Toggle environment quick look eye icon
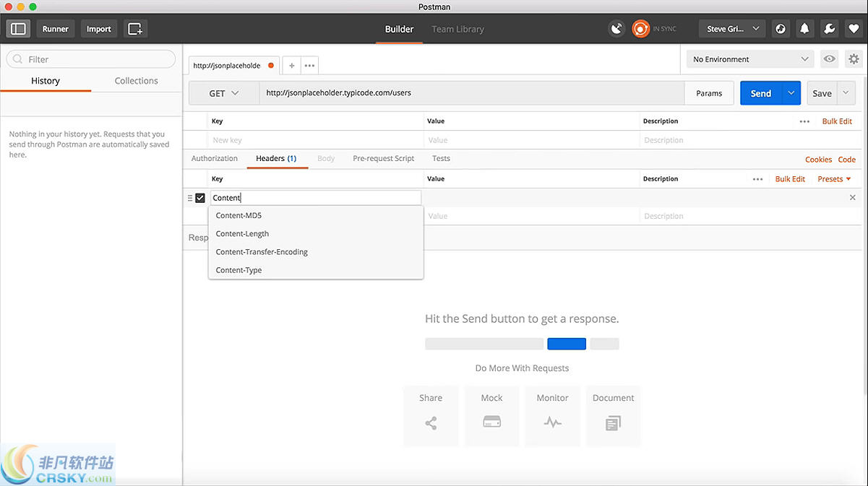This screenshot has width=868, height=486. (830, 59)
